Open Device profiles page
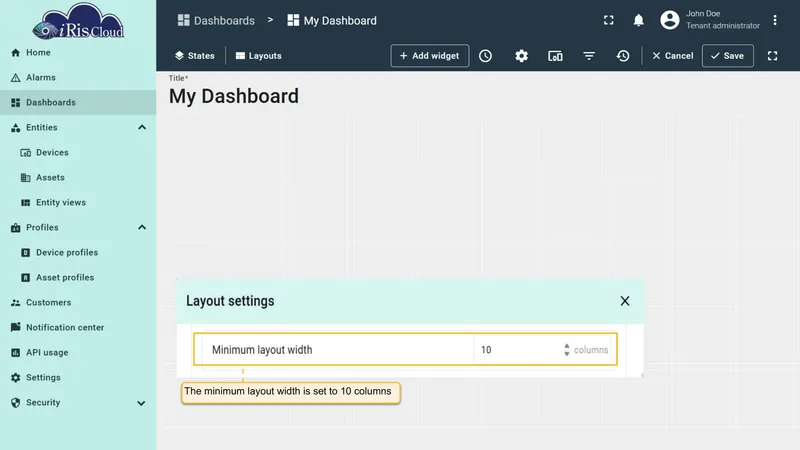This screenshot has height=450, width=800. (x=78, y=253)
